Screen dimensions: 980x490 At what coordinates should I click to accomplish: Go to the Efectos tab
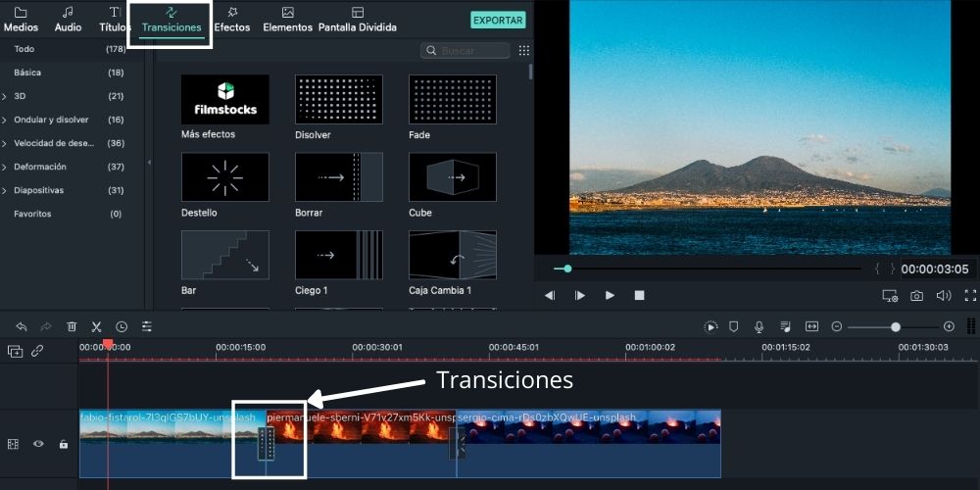(x=232, y=20)
